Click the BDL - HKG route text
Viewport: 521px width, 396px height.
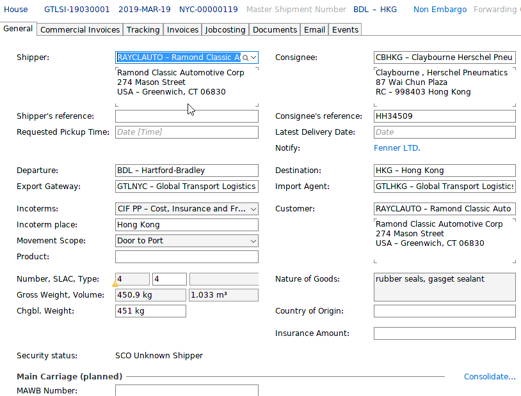click(x=375, y=9)
